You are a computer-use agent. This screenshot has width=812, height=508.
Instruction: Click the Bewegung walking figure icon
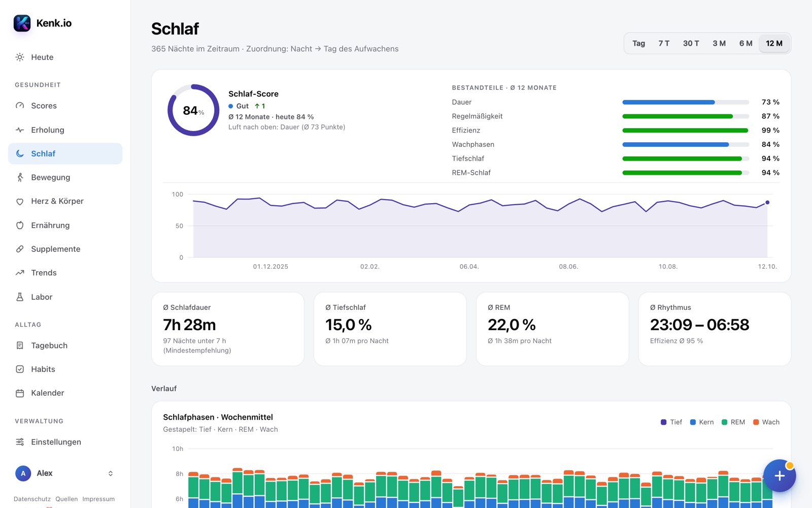point(20,177)
